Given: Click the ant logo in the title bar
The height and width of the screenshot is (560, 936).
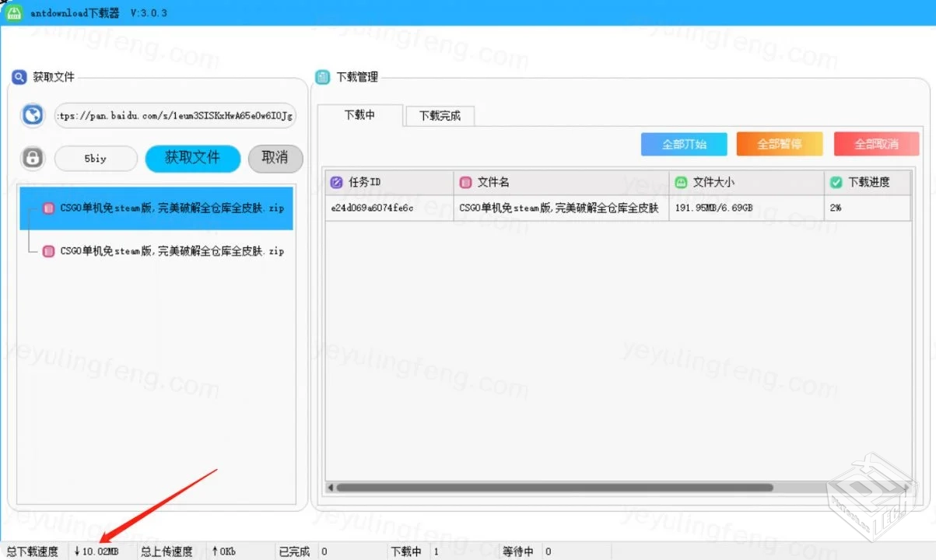Looking at the screenshot, I should 14,13.
